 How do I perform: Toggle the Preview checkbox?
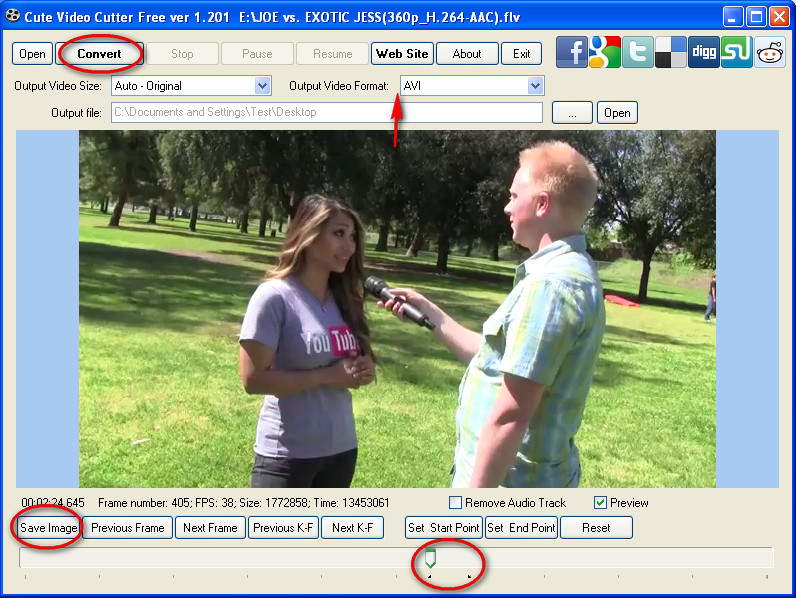tap(601, 503)
